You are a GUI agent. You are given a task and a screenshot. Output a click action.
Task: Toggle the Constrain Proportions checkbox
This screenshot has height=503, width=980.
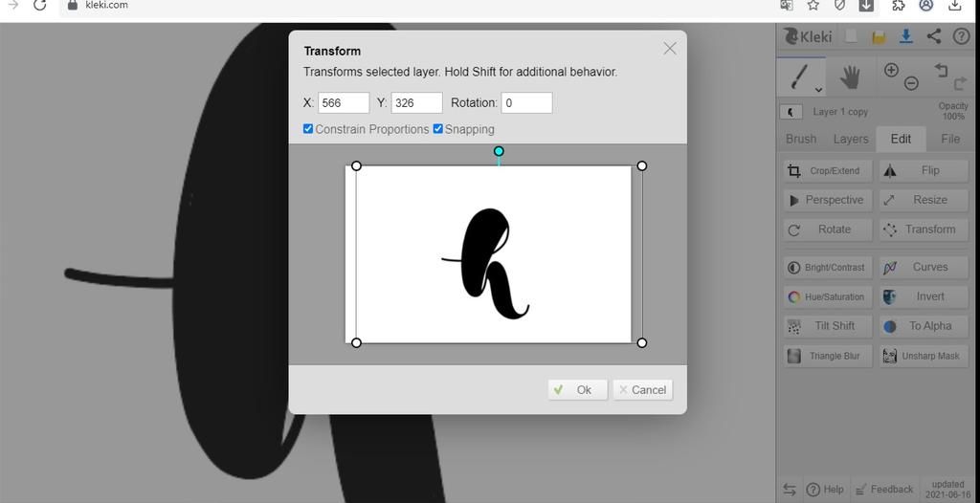pos(307,129)
